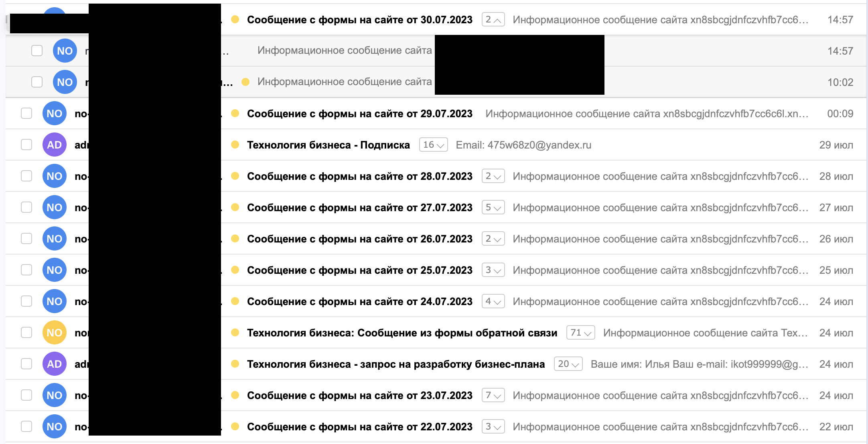This screenshot has height=444, width=868.
Task: Mark 10:02 thread message as read via dot
Action: point(245,82)
